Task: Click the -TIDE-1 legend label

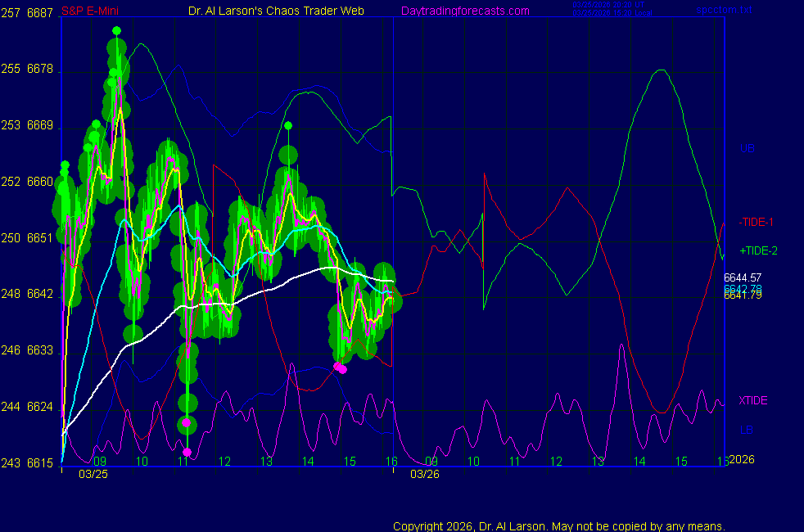Action: [x=756, y=222]
